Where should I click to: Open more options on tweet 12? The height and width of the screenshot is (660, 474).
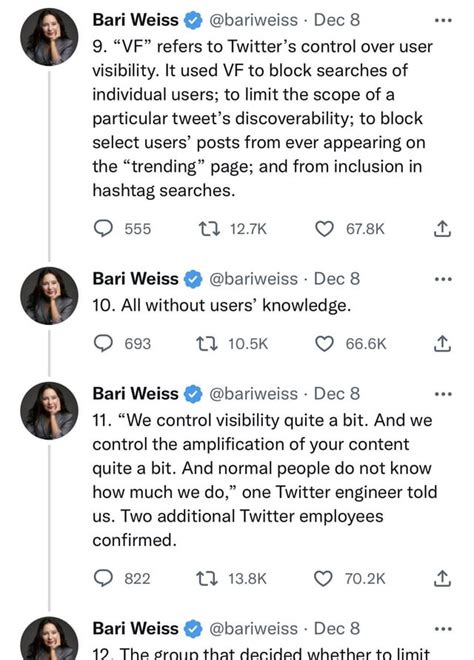(443, 629)
